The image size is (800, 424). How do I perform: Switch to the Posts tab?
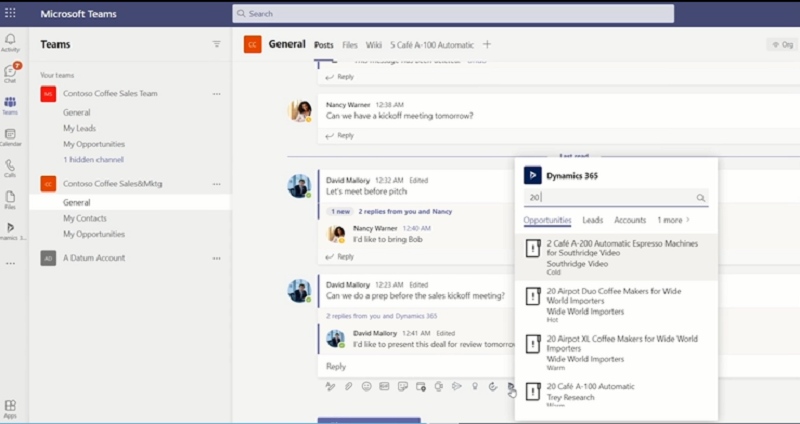323,45
